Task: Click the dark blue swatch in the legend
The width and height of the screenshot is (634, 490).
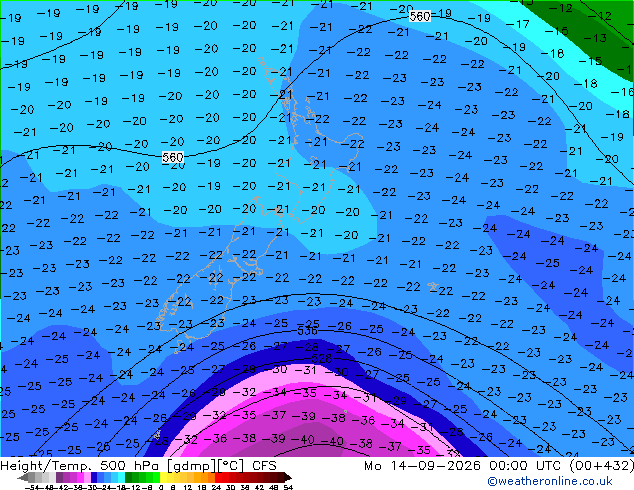Action: pos(94,478)
